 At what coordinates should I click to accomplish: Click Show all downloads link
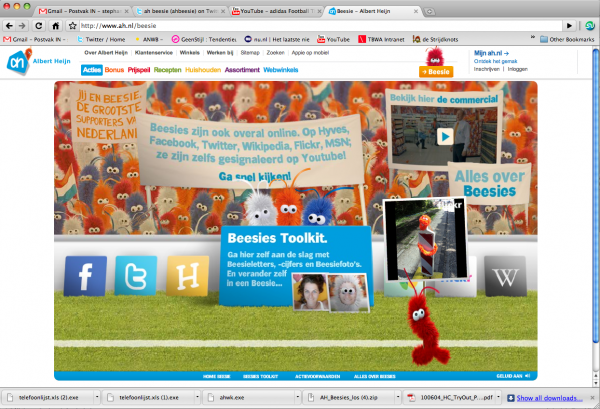pos(549,398)
